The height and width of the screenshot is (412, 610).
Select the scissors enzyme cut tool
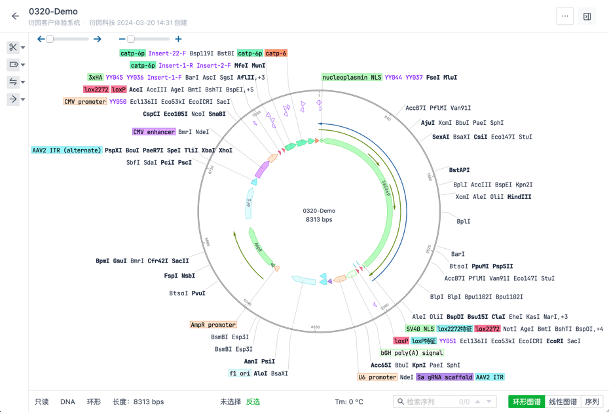point(13,47)
